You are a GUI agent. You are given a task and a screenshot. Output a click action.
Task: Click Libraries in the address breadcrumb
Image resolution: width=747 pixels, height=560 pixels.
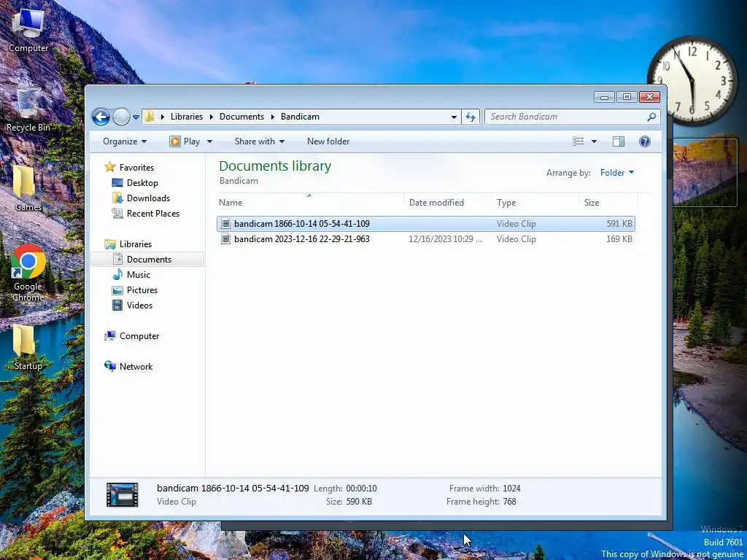pos(186,117)
